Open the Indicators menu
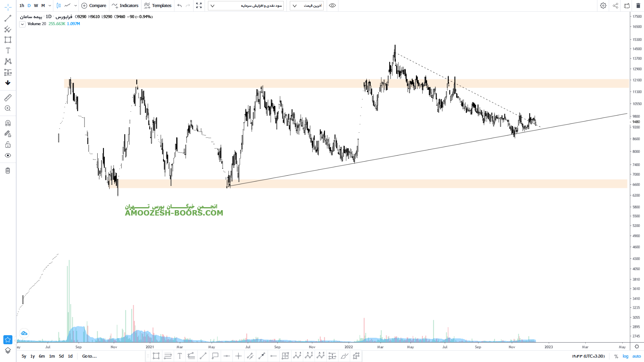Image resolution: width=644 pixels, height=362 pixels. [125, 6]
